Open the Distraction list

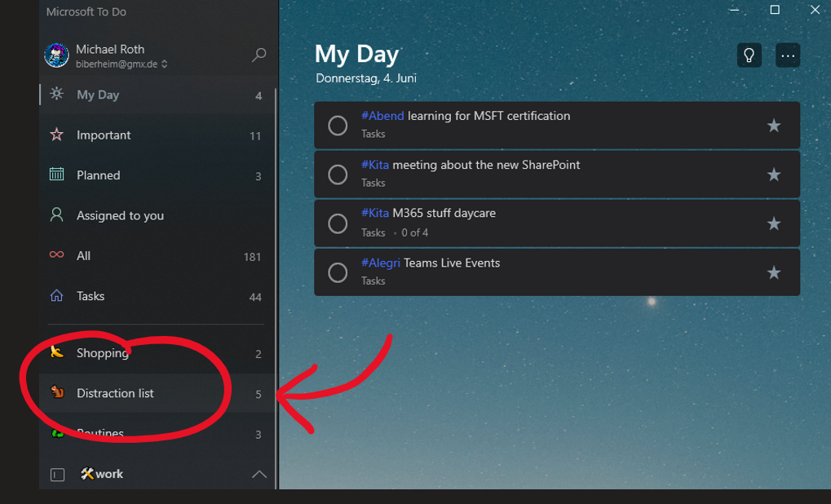tap(157, 393)
